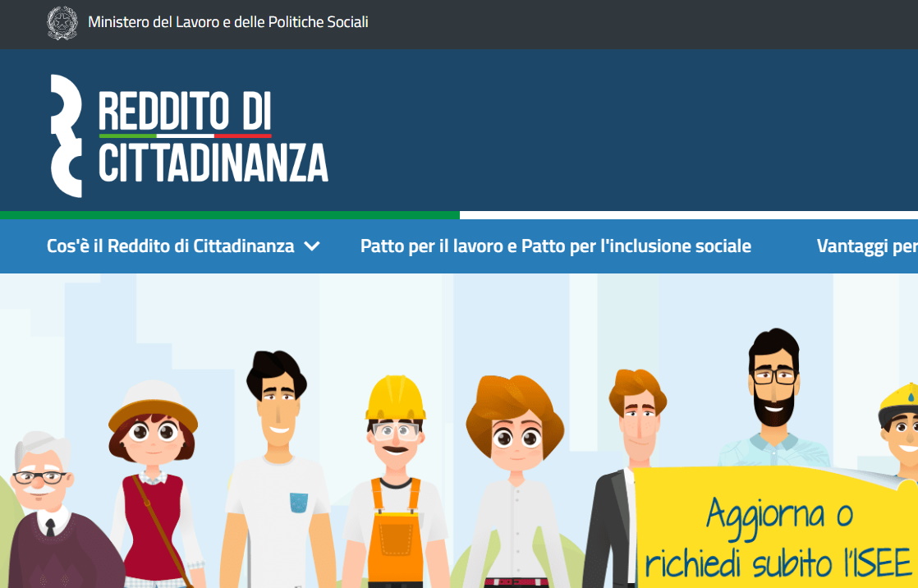The width and height of the screenshot is (918, 588).
Task: Click the worker's yellow hard hat
Action: (395, 397)
